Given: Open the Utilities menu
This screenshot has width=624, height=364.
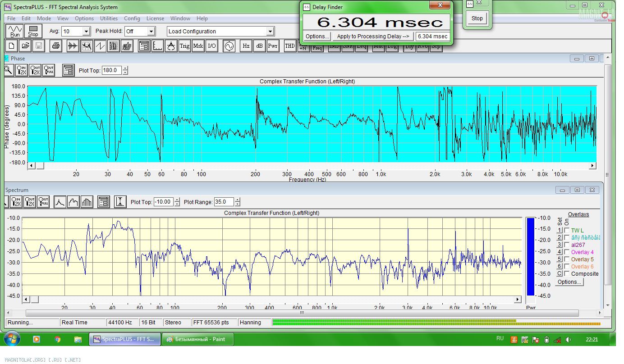Looking at the screenshot, I should point(109,18).
